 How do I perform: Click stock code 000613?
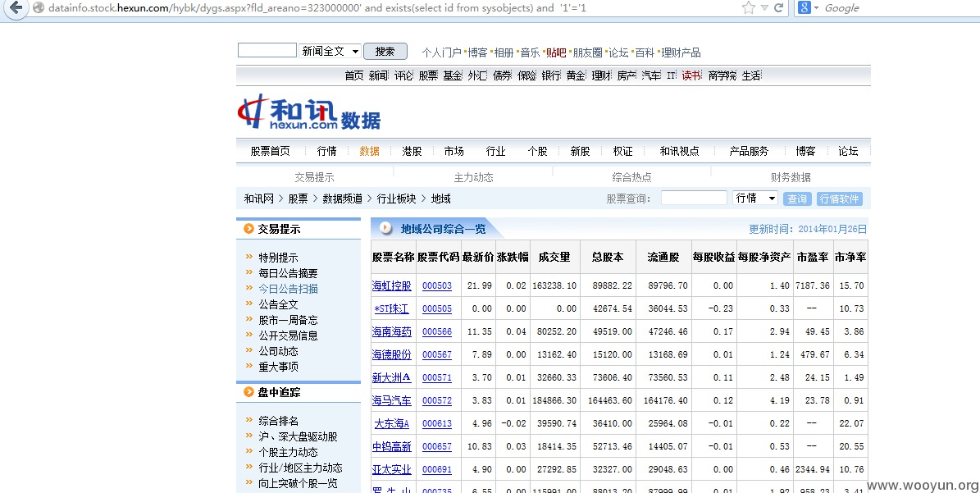click(x=437, y=423)
